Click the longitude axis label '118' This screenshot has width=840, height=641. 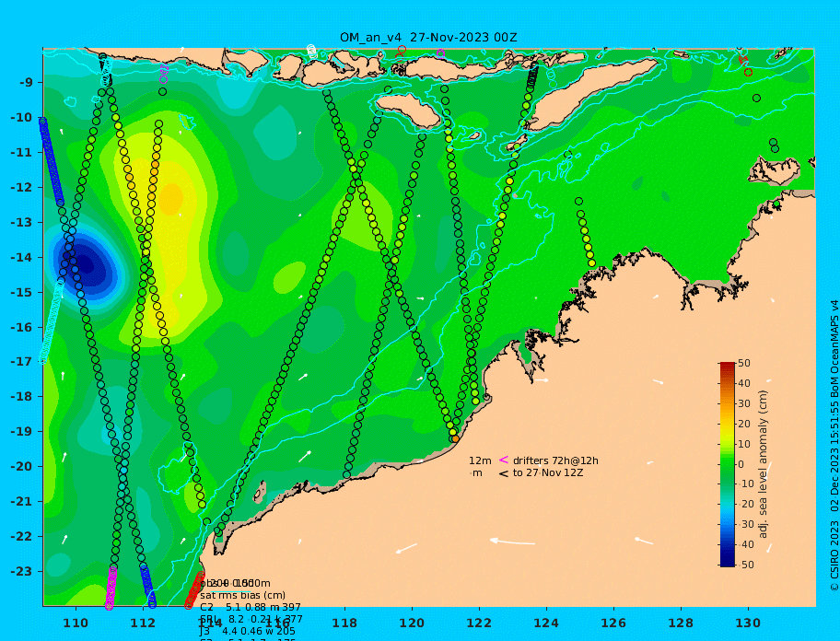[x=344, y=624]
